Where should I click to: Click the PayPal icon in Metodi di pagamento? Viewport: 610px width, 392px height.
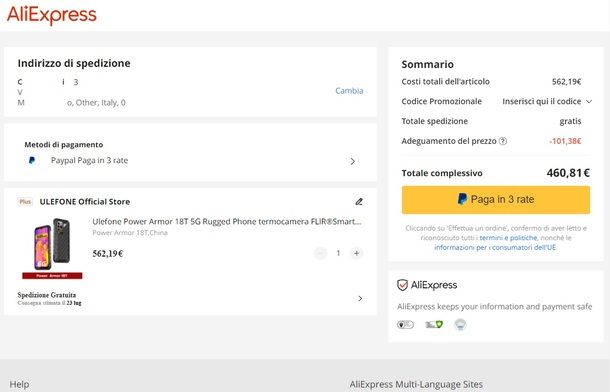32,160
